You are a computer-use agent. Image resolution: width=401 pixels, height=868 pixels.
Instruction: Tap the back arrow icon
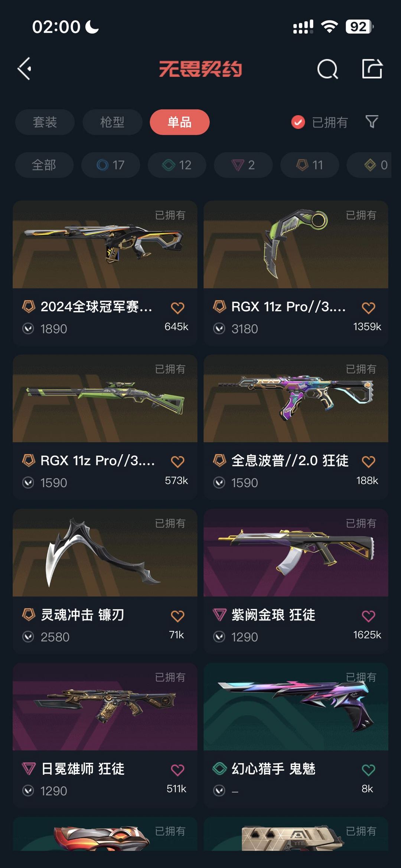(25, 69)
